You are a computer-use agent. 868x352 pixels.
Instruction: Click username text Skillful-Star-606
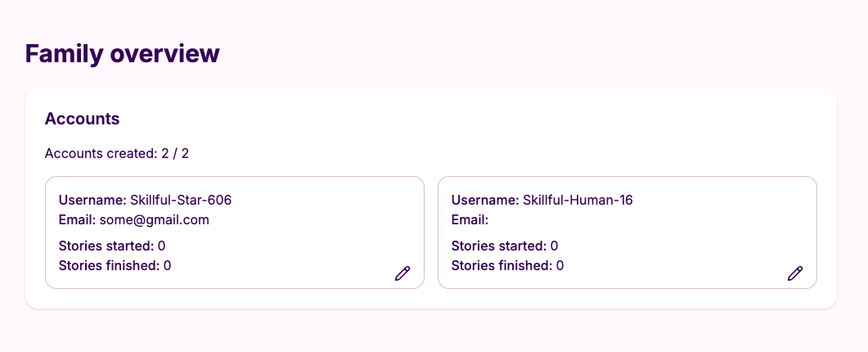181,200
